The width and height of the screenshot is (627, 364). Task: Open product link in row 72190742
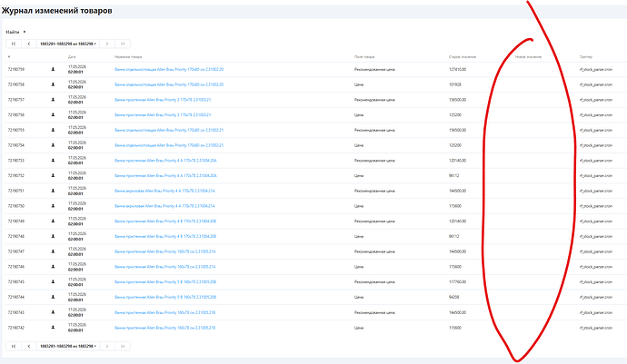point(164,328)
